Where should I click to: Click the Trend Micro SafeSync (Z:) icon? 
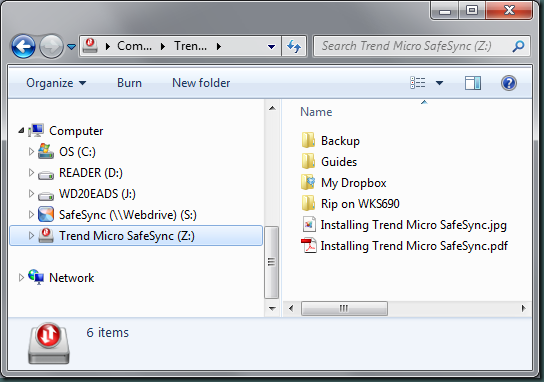[x=46, y=235]
